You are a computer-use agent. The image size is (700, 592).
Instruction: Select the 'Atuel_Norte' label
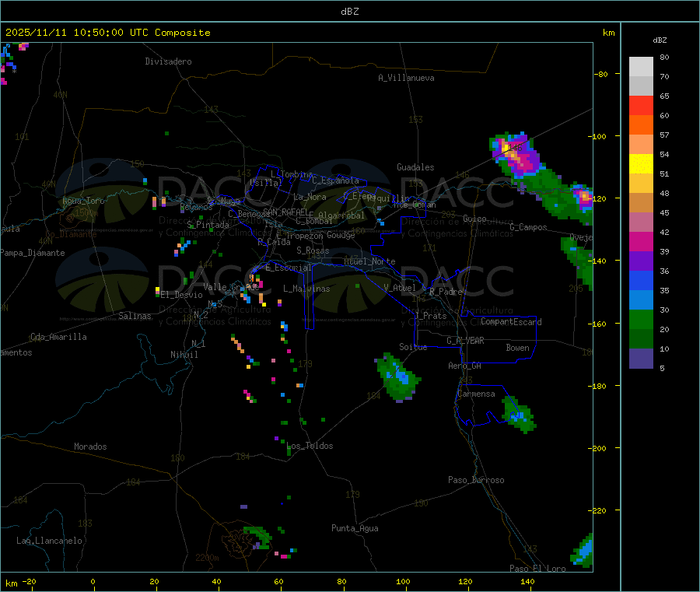click(369, 261)
